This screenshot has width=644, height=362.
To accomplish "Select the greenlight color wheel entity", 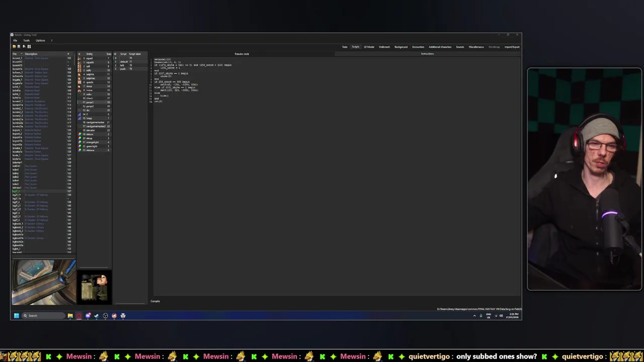I will click(x=79, y=146).
